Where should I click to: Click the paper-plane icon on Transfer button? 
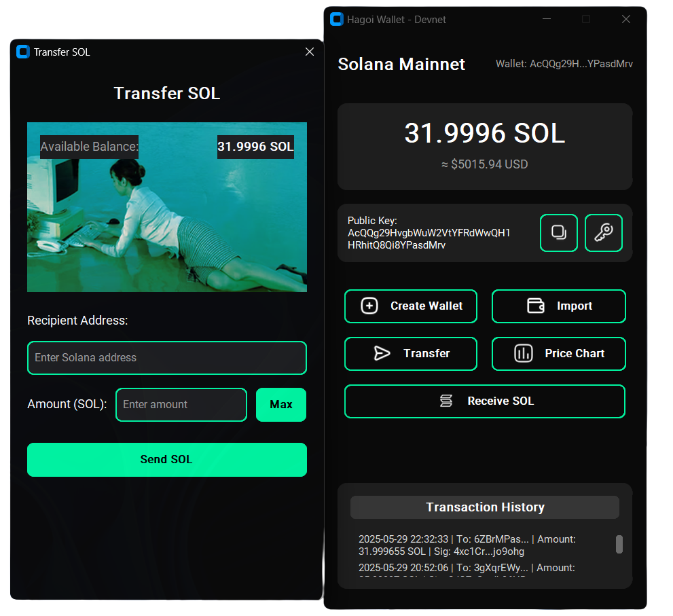point(382,353)
